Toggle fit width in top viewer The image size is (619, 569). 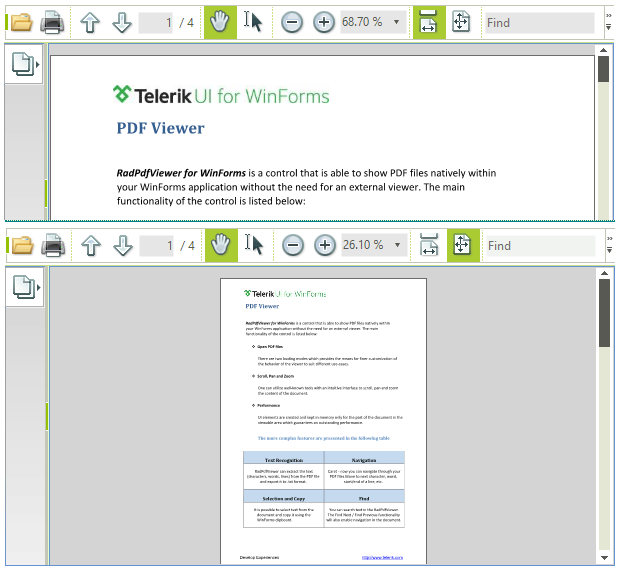click(x=429, y=22)
